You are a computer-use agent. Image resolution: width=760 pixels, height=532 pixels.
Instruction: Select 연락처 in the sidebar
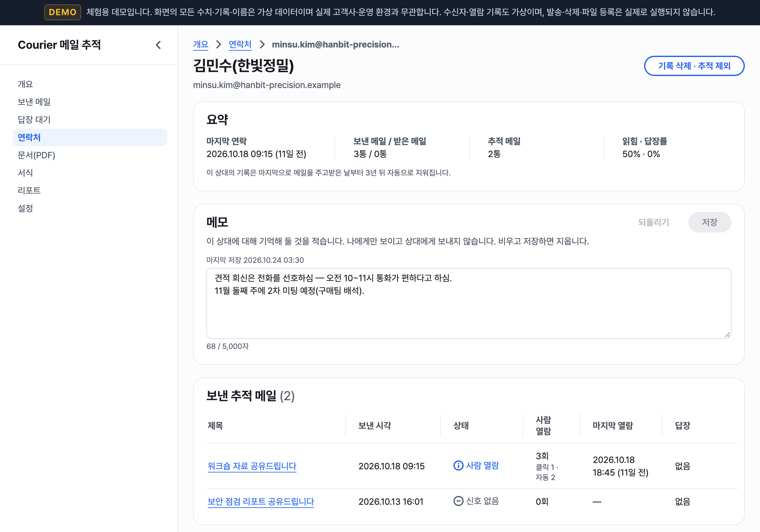pyautogui.click(x=90, y=137)
